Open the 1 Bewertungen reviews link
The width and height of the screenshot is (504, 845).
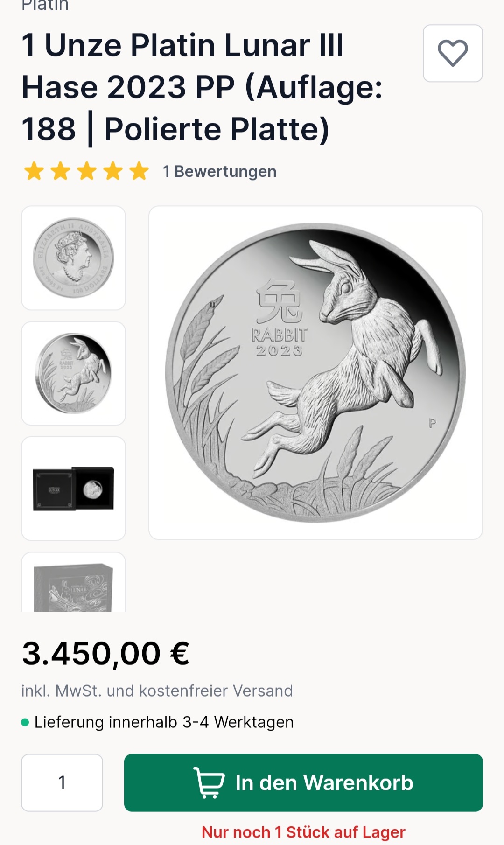coord(219,171)
